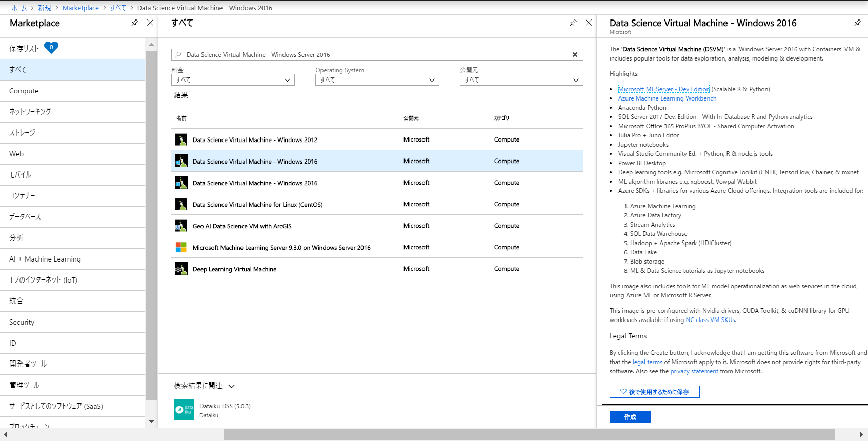Go to すべて in breadcrumb

(118, 8)
